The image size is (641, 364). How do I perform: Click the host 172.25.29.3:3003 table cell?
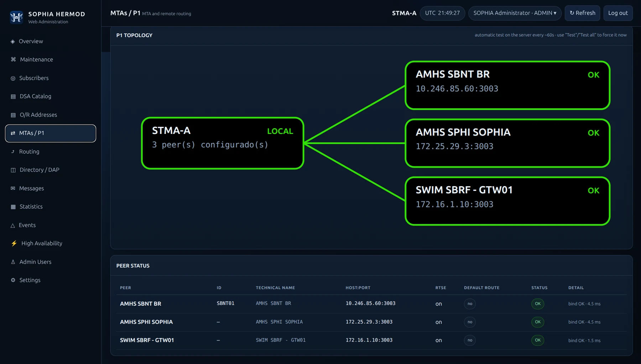[x=369, y=322]
